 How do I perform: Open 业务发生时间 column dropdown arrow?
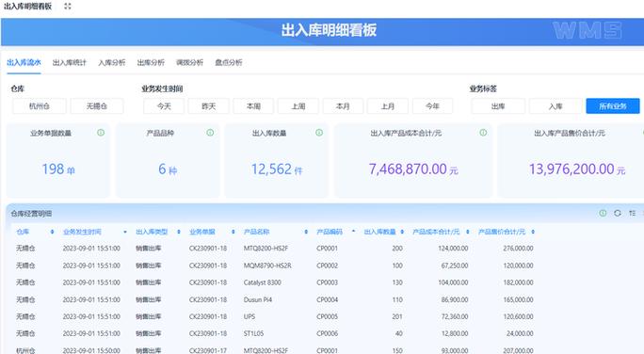coord(125,233)
